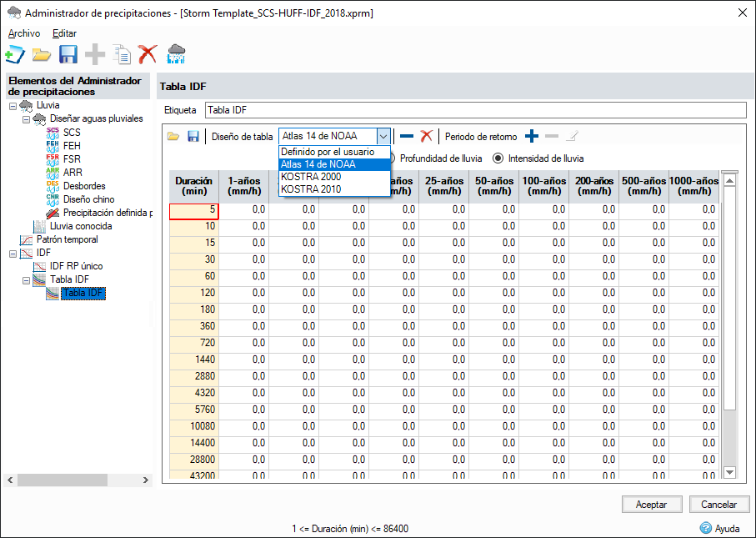Save using the main toolbar floppy disk
This screenshot has width=756, height=538.
pyautogui.click(x=68, y=55)
